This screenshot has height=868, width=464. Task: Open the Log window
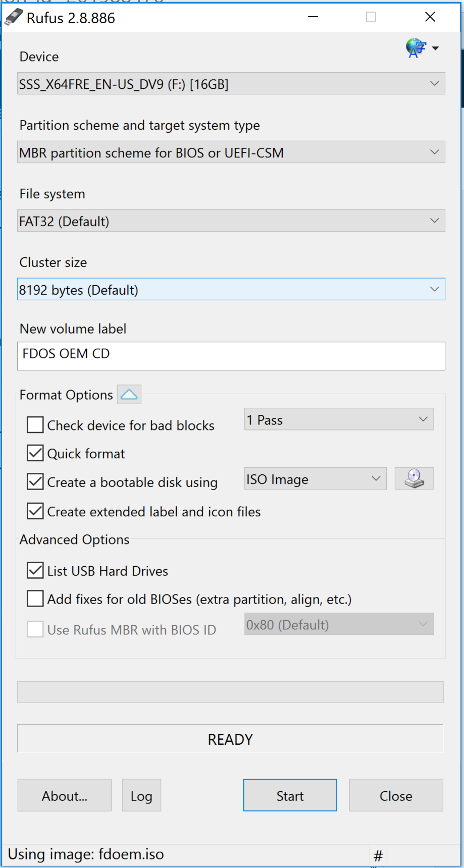coord(141,795)
